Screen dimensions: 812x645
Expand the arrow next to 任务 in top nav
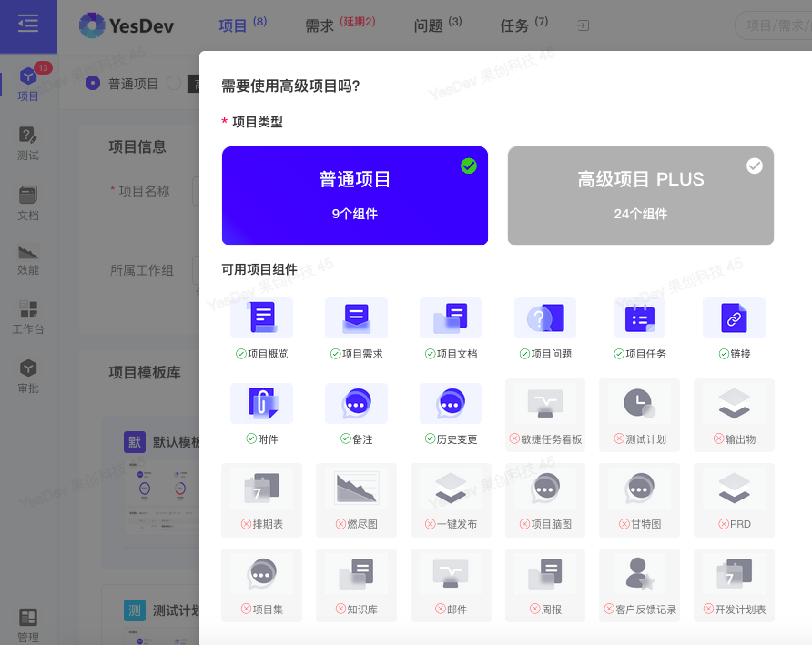pos(583,26)
